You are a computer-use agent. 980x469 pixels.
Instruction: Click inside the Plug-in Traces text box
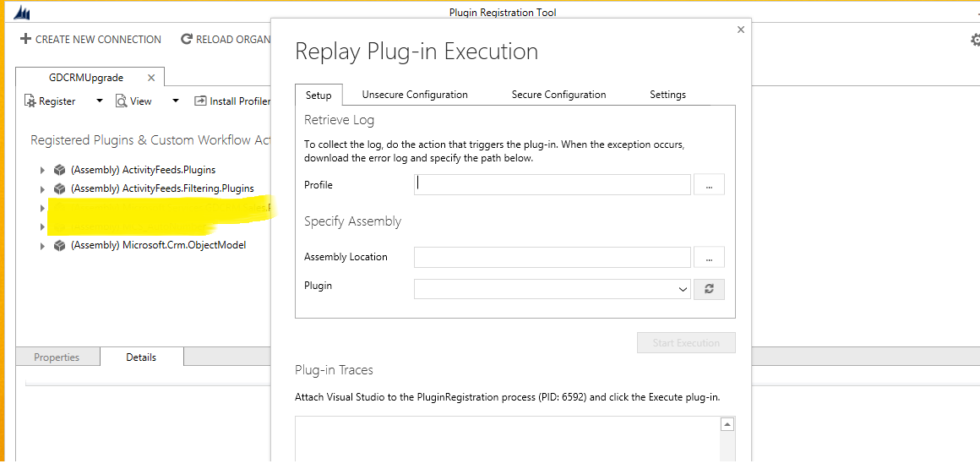[x=508, y=440]
